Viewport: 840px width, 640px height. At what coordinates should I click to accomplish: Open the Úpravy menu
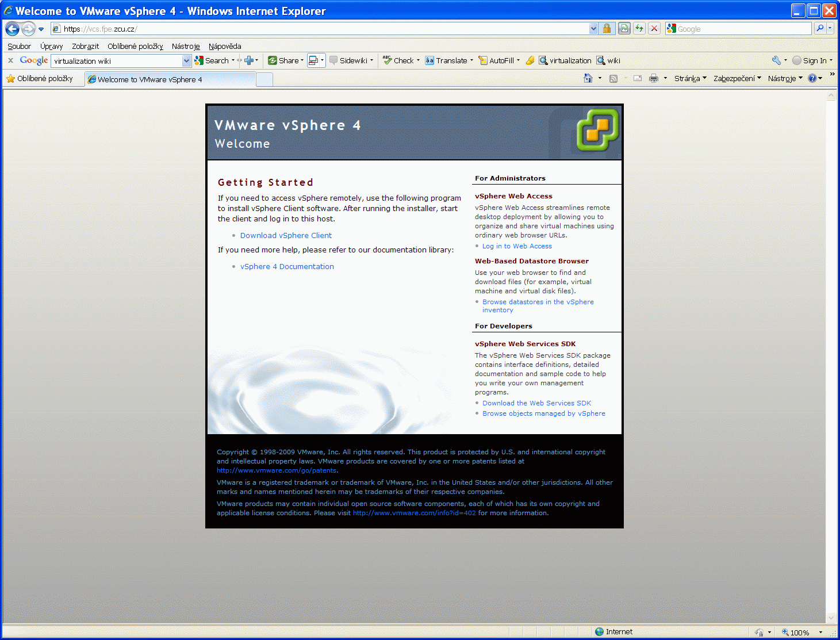point(51,46)
